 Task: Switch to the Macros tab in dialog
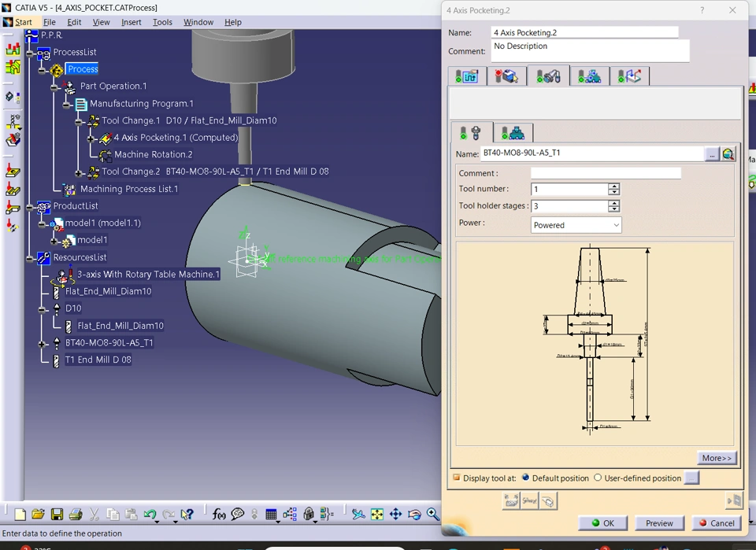[x=628, y=76]
